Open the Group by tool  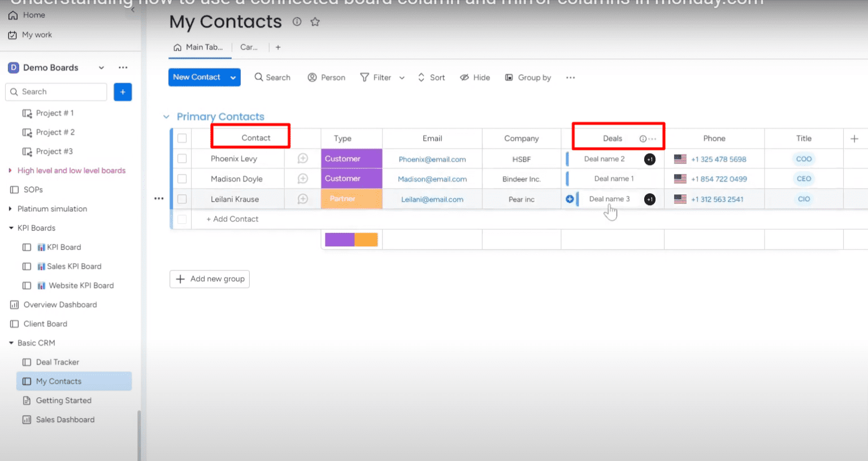point(528,77)
